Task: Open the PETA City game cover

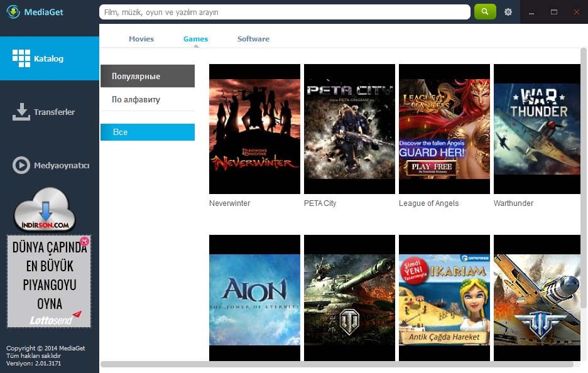Action: pos(349,129)
